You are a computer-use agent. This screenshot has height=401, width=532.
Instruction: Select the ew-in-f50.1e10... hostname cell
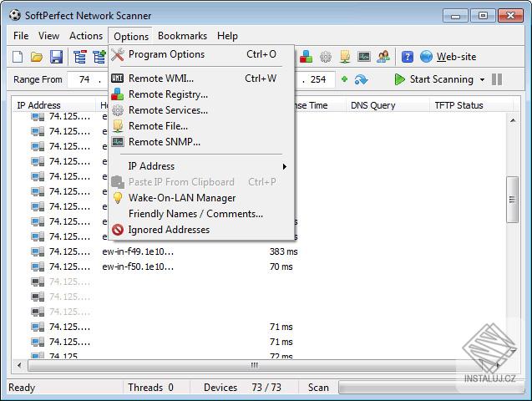tap(138, 266)
